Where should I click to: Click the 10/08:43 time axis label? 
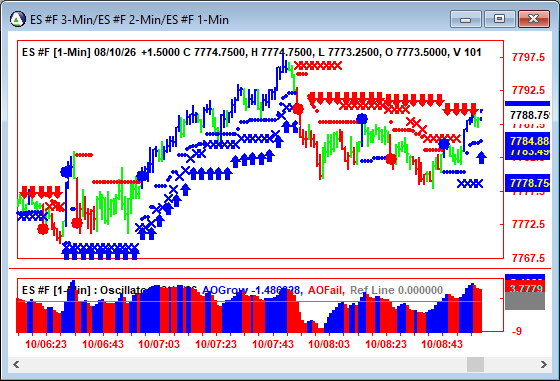442,344
